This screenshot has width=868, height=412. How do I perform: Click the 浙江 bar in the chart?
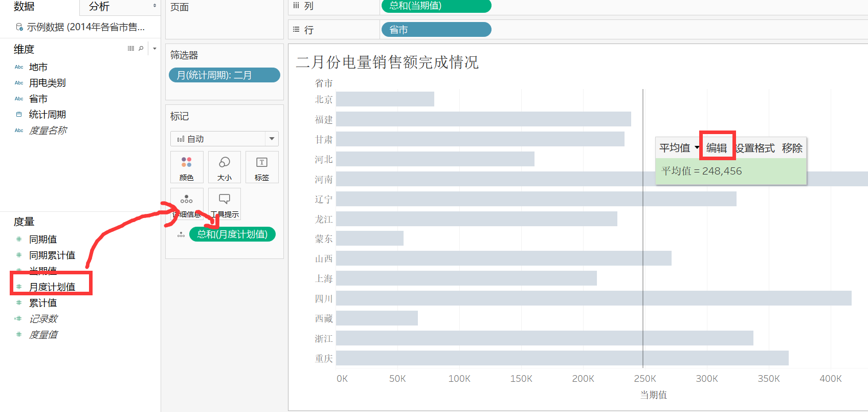point(545,338)
